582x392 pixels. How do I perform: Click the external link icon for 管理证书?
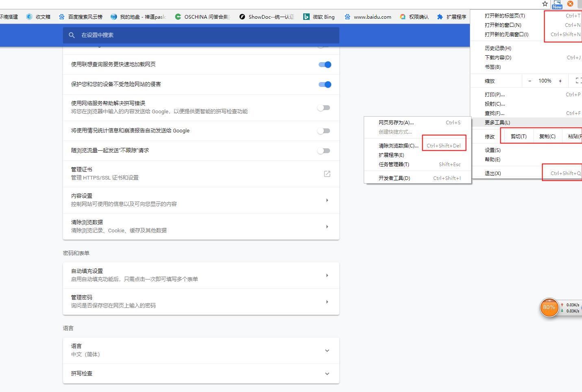(327, 174)
